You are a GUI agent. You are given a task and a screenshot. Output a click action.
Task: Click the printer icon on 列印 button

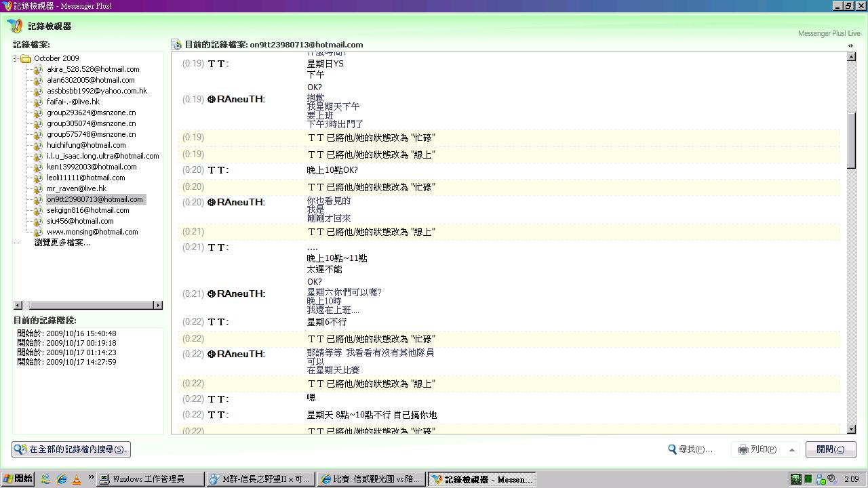pyautogui.click(x=743, y=449)
